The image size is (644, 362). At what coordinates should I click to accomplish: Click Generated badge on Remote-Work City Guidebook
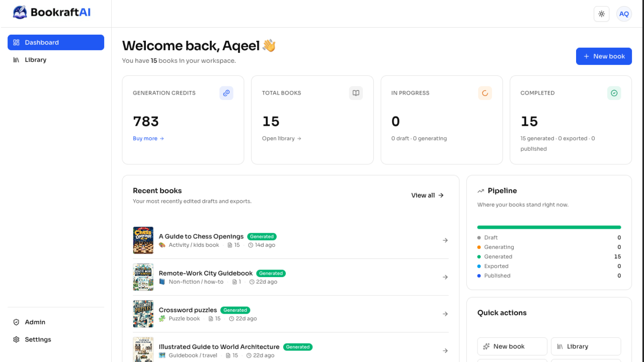(x=271, y=273)
